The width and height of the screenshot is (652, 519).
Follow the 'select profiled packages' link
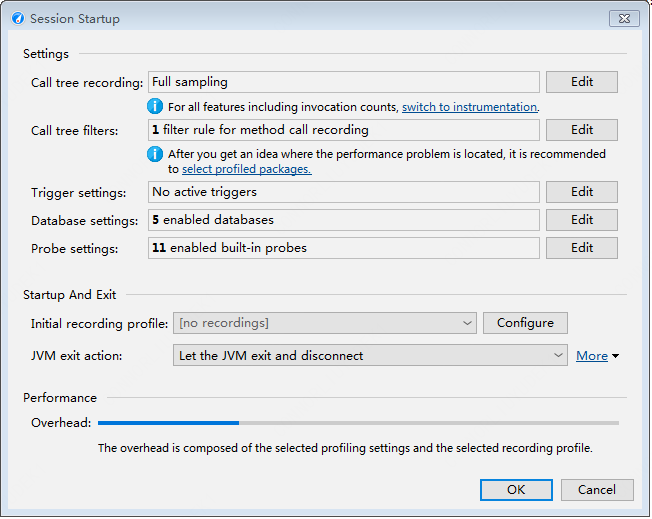[247, 169]
